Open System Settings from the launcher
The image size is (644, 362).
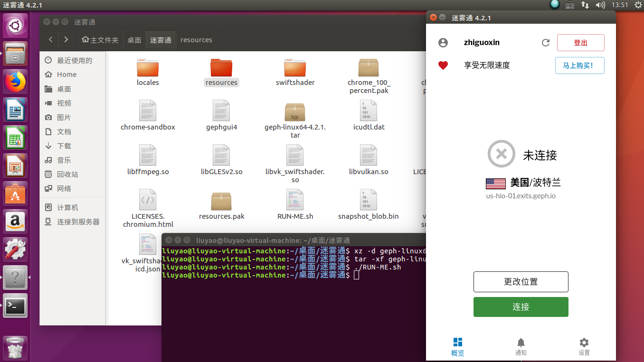[16, 250]
